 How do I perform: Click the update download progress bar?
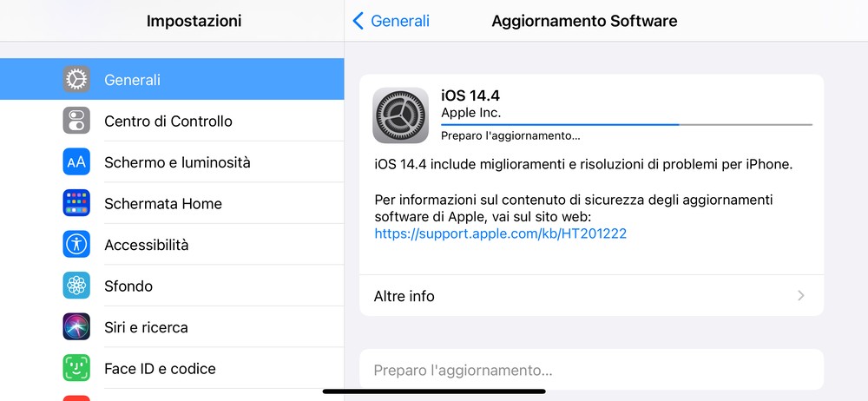pyautogui.click(x=626, y=125)
